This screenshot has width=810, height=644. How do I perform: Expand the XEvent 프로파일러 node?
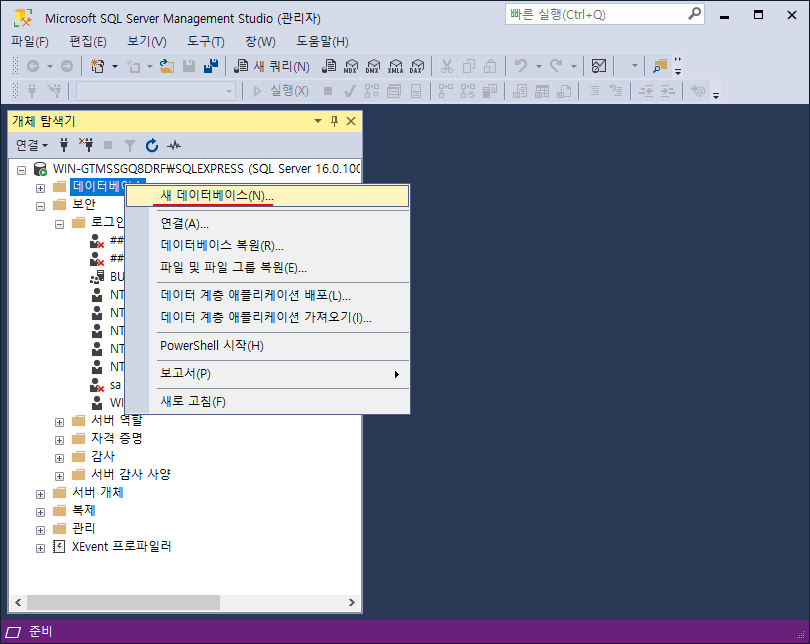[x=40, y=548]
